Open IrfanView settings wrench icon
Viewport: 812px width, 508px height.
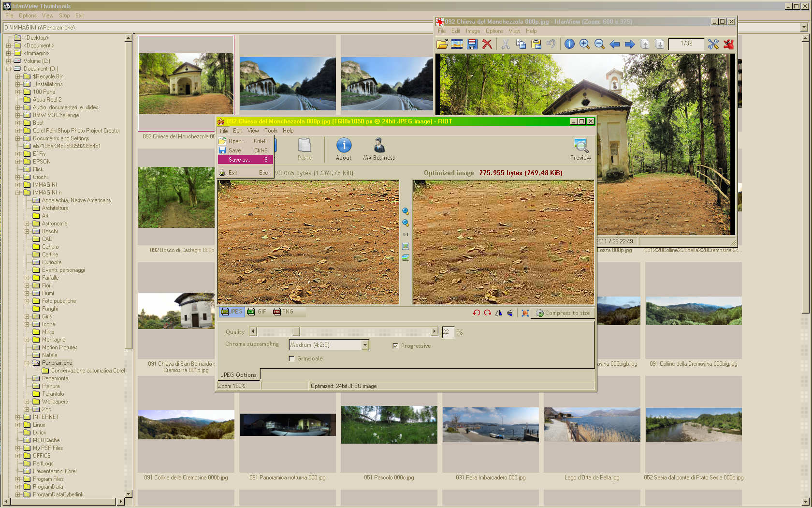(713, 44)
